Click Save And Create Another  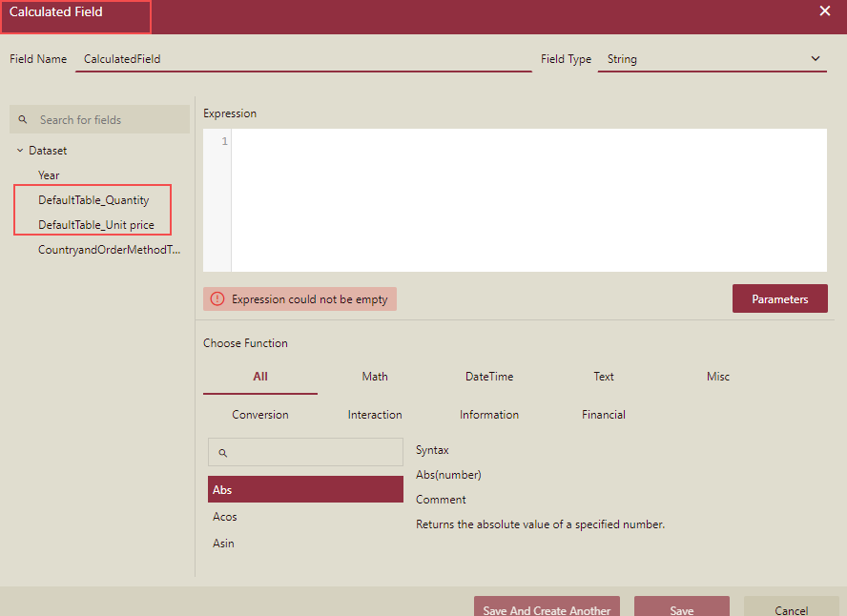[547, 609]
